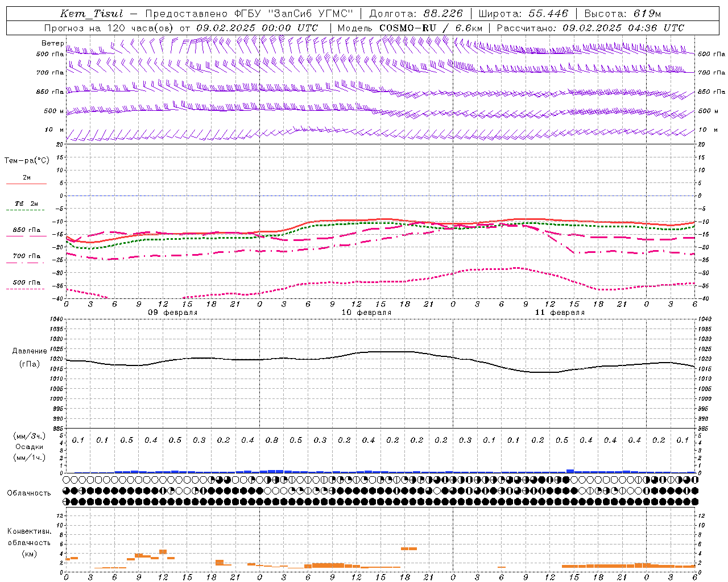Click the (гПа) pressure unit label
This screenshot has width=728, height=582.
(x=30, y=364)
